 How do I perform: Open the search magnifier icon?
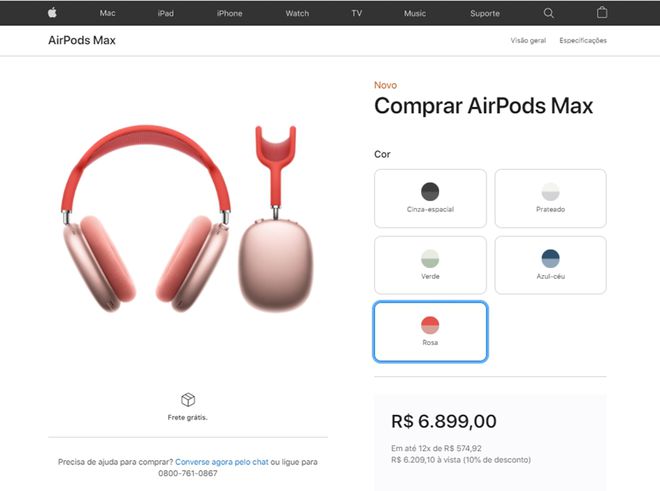(x=548, y=13)
